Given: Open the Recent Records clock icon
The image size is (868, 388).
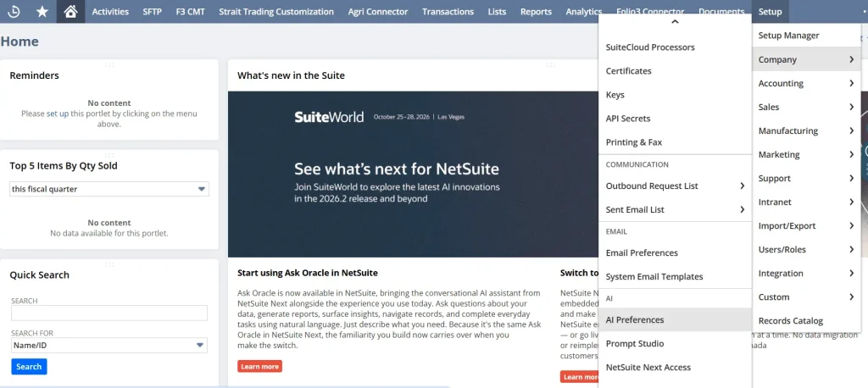Looking at the screenshot, I should pyautogui.click(x=14, y=11).
